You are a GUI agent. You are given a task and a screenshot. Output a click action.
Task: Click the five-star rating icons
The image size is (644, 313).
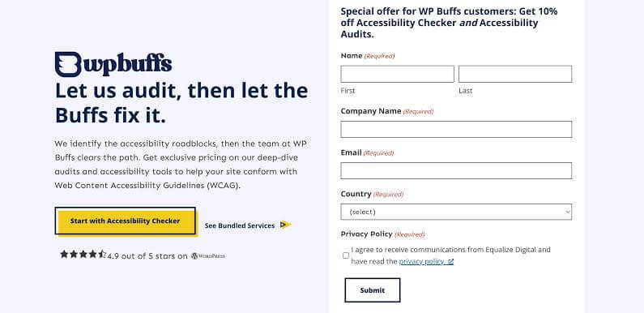click(83, 254)
